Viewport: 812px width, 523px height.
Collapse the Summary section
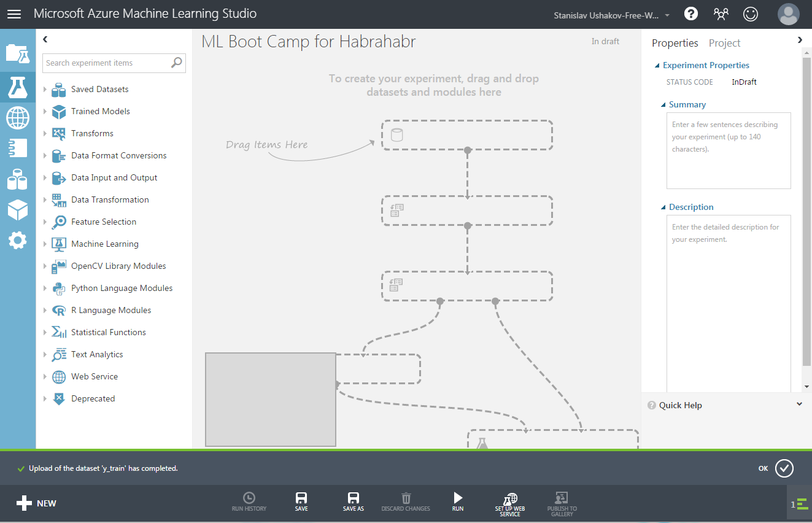pyautogui.click(x=663, y=105)
